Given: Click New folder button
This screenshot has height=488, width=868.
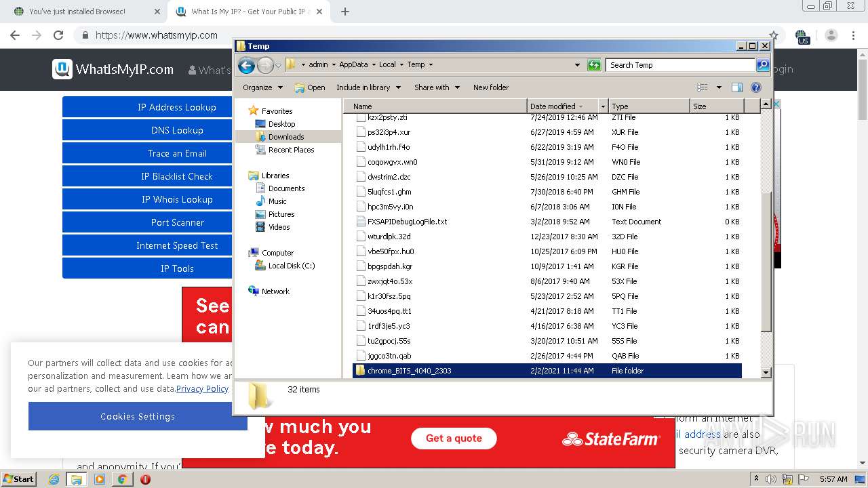Looking at the screenshot, I should tap(491, 87).
